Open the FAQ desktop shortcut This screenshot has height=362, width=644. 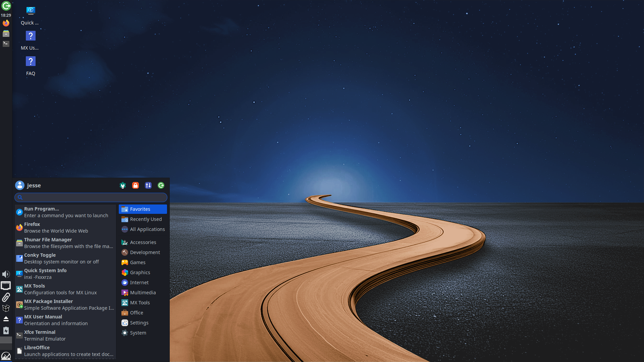31,66
